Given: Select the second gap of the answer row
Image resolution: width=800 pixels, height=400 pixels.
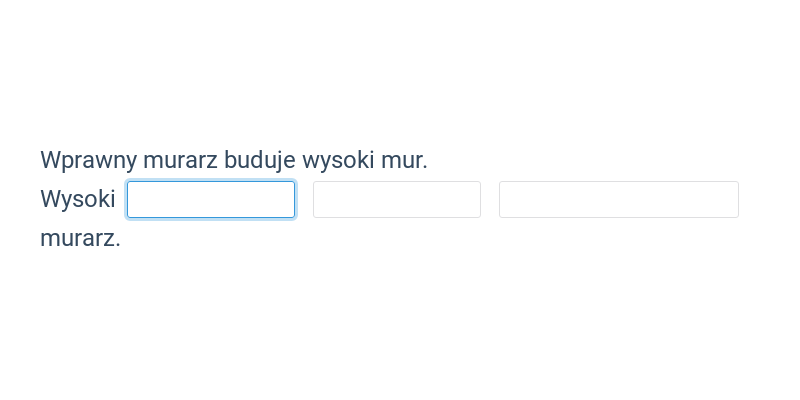Looking at the screenshot, I should coord(397,199).
